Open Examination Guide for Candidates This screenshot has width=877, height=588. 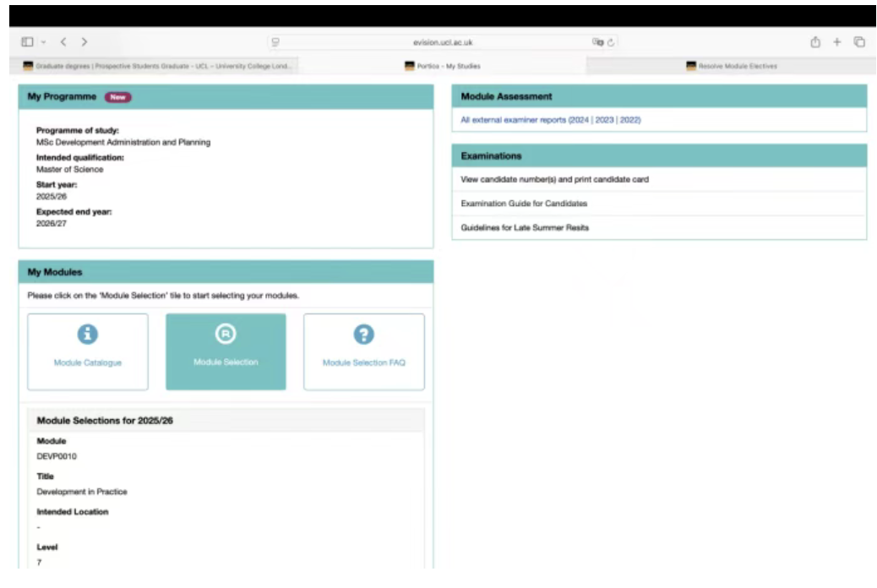click(524, 204)
